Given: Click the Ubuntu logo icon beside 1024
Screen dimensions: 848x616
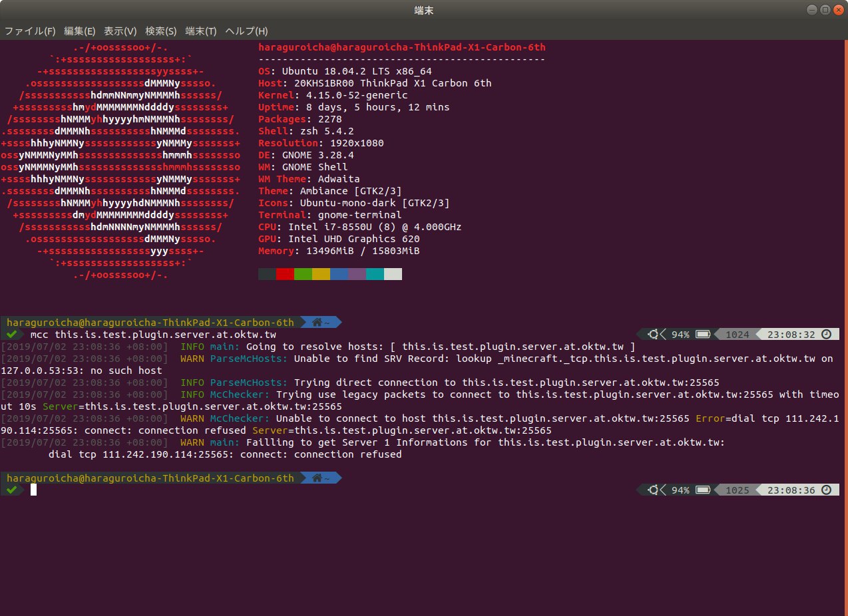Looking at the screenshot, I should 654,334.
